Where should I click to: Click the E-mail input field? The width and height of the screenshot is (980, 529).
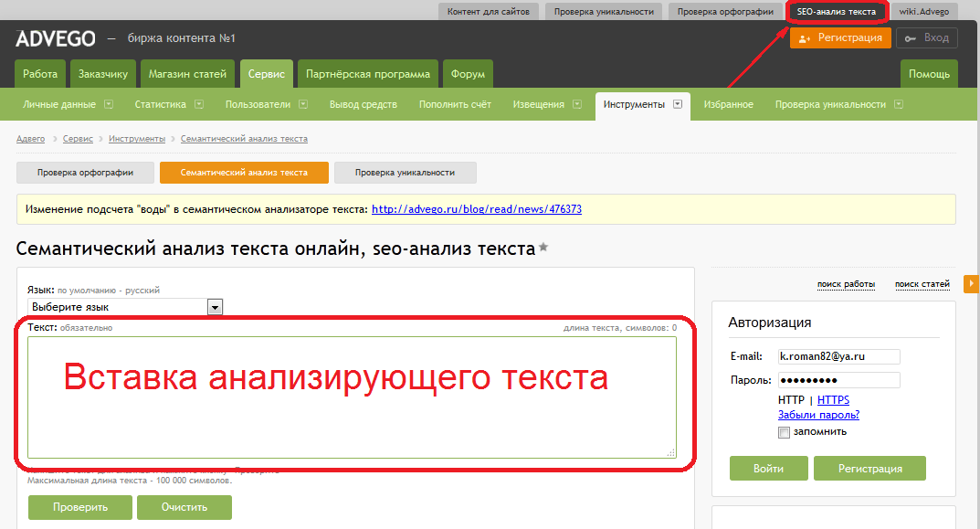coord(838,356)
